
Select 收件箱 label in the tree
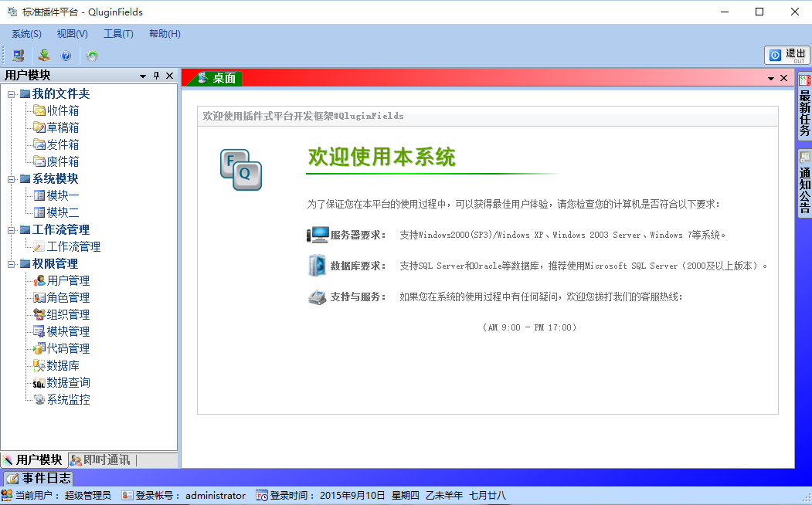pyautogui.click(x=63, y=110)
